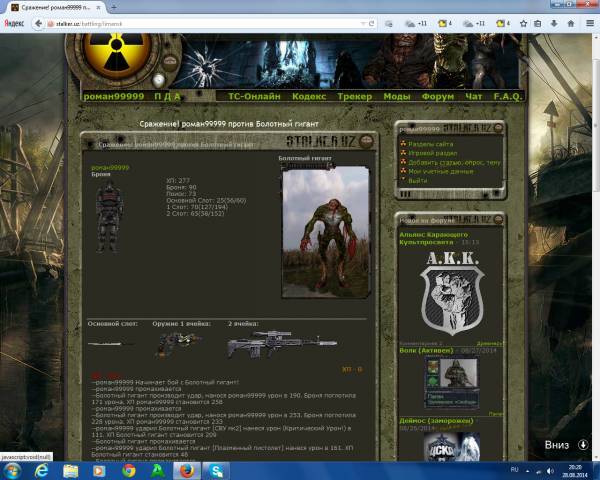Click the RU language indicator in tray

pyautogui.click(x=514, y=470)
